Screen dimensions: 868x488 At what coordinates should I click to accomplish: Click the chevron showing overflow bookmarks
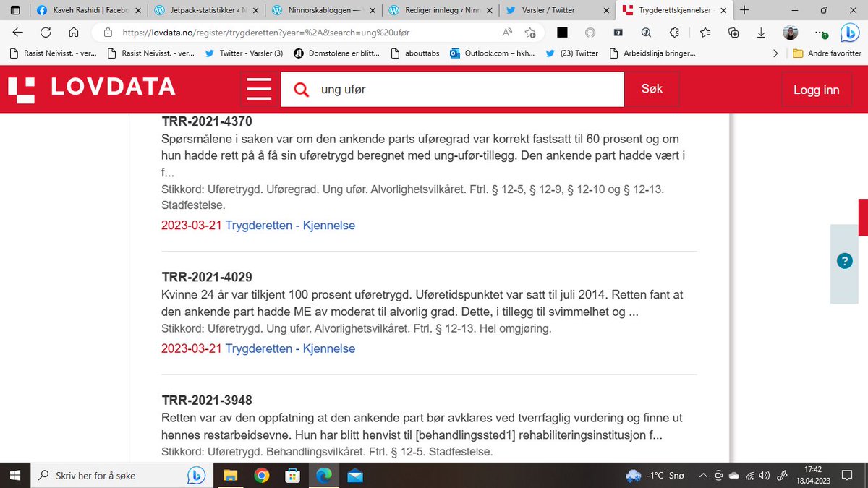point(775,53)
